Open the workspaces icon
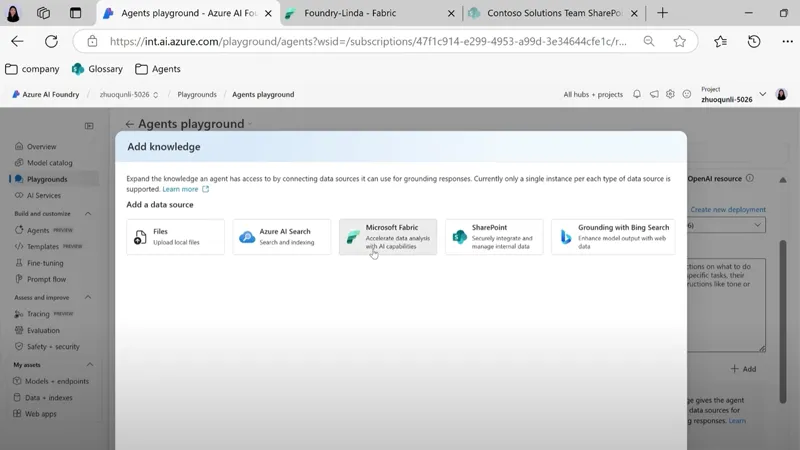This screenshot has height=450, width=800. [43, 13]
